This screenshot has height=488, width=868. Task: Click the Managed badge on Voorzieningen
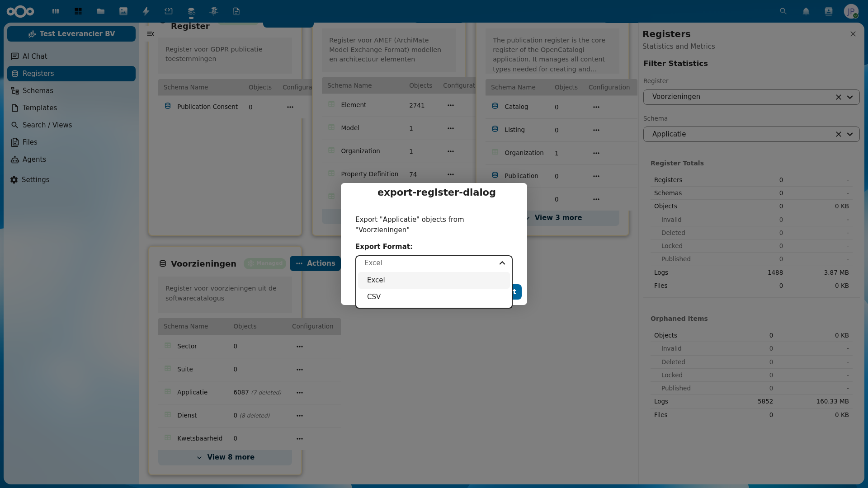(x=265, y=263)
